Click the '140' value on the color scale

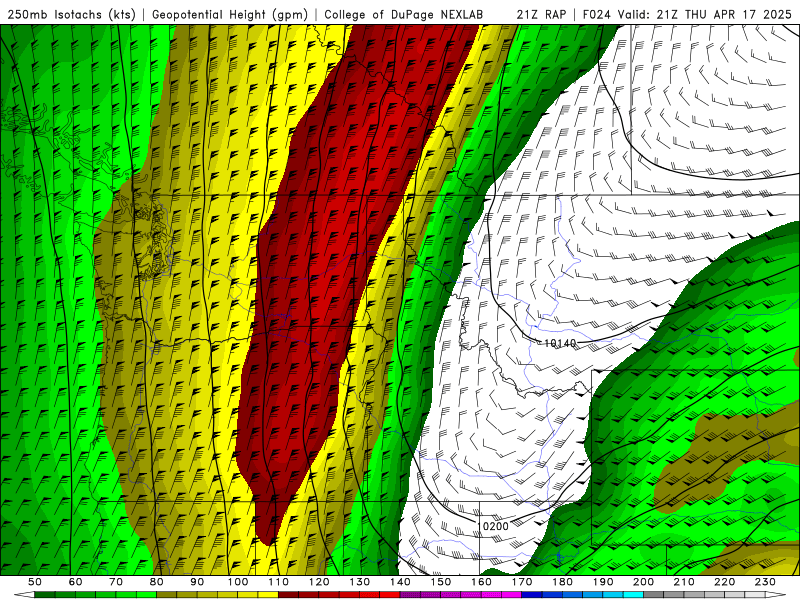tap(401, 582)
